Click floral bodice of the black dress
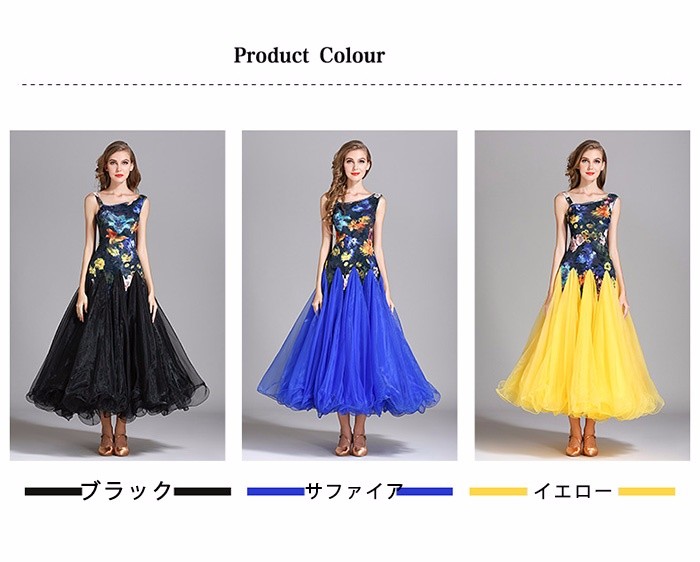700x562 pixels. 117,239
